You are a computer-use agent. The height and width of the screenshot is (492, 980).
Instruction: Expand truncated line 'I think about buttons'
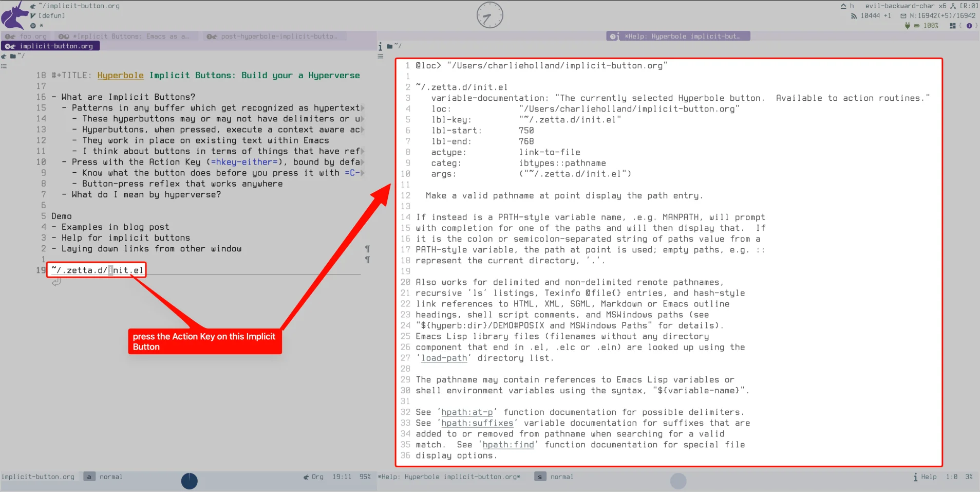coord(363,151)
